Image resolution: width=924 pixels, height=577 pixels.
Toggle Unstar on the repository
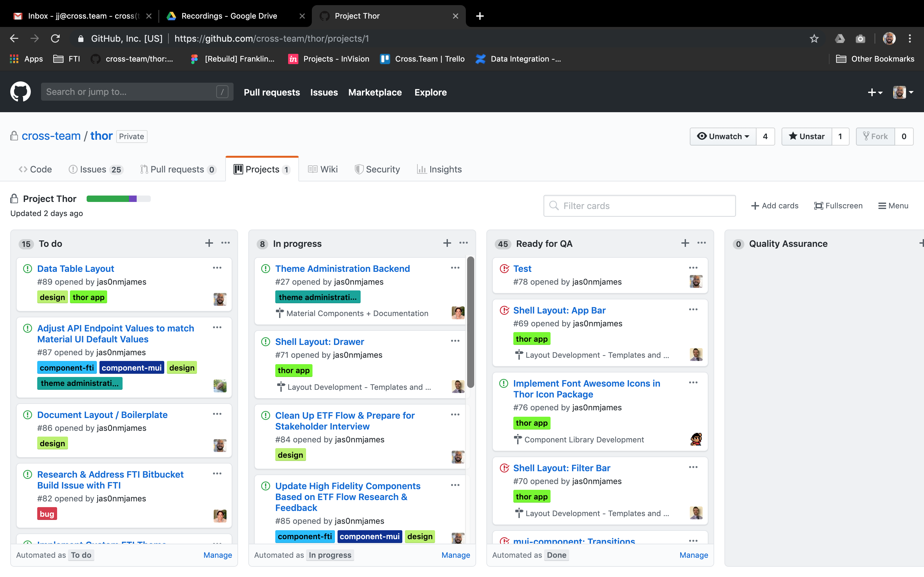coord(807,136)
